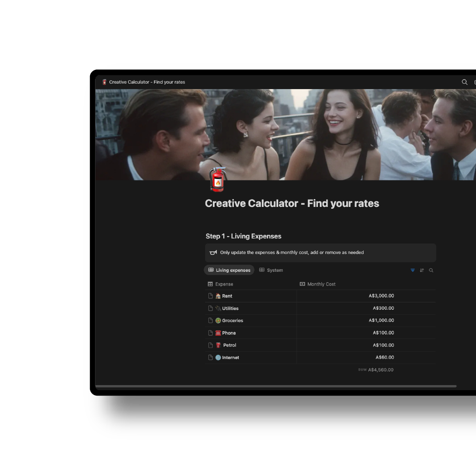Open the Petrol row page icon
The height and width of the screenshot is (476, 476).
pos(211,345)
